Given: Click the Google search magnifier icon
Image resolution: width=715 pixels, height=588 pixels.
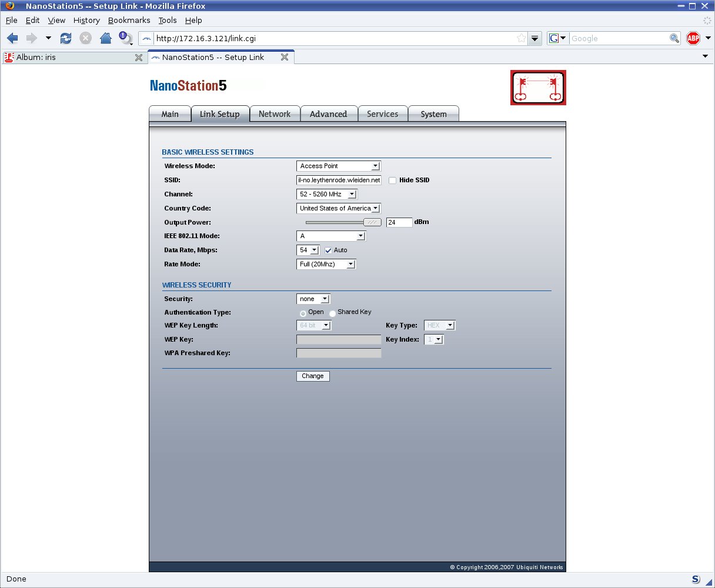Looking at the screenshot, I should pos(674,38).
